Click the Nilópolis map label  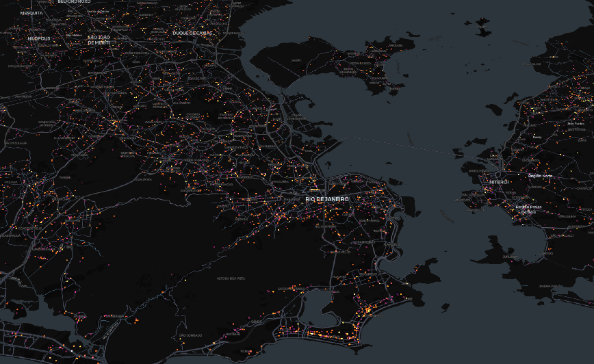tap(40, 39)
